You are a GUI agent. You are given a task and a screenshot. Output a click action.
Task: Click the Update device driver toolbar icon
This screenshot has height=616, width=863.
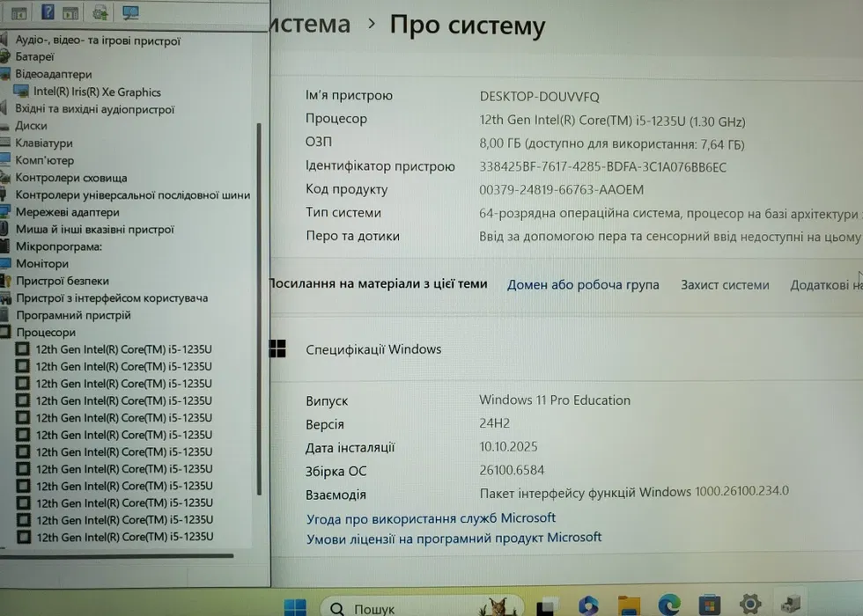point(100,12)
